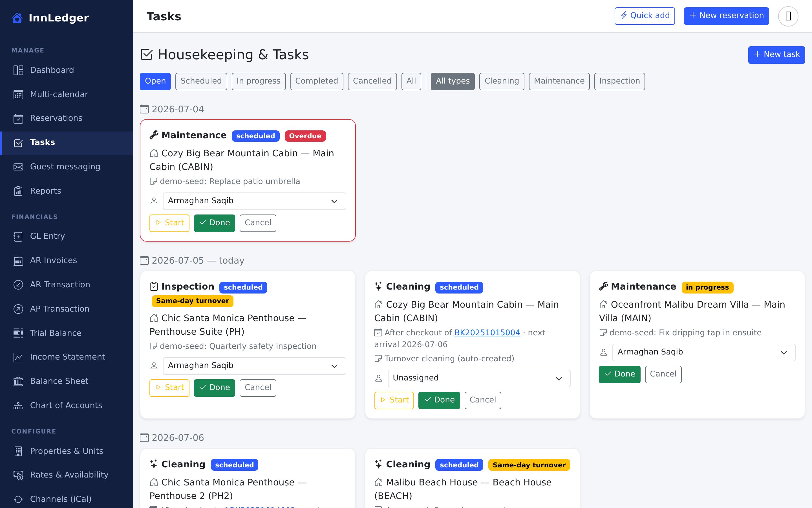Click the wrench icon on overdue Maintenance card
The width and height of the screenshot is (812, 508).
(x=154, y=135)
